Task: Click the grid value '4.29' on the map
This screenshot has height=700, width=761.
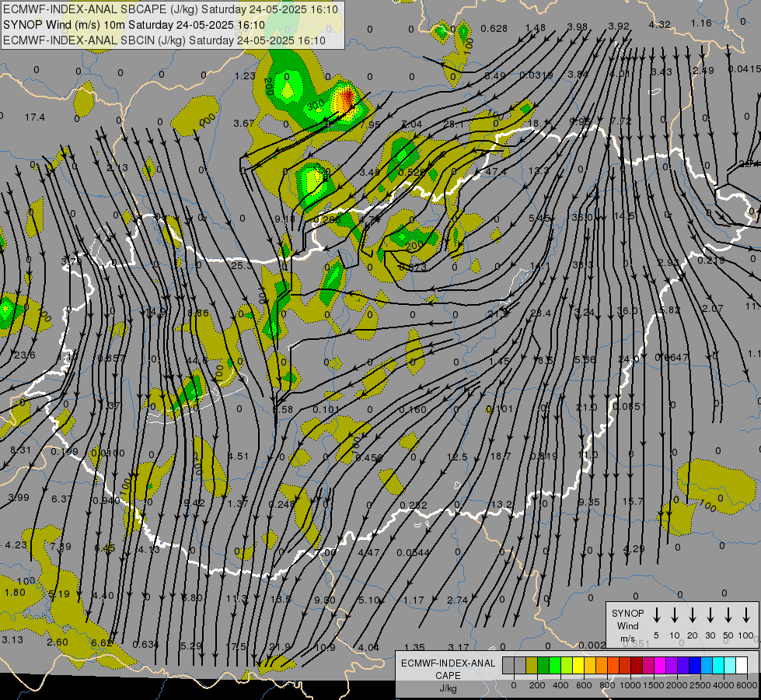Action: click(x=634, y=549)
